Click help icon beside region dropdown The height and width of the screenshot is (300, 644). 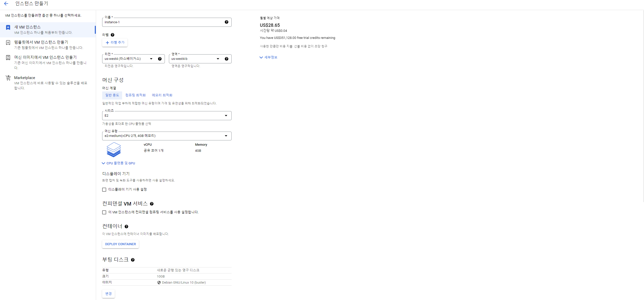coord(160,59)
